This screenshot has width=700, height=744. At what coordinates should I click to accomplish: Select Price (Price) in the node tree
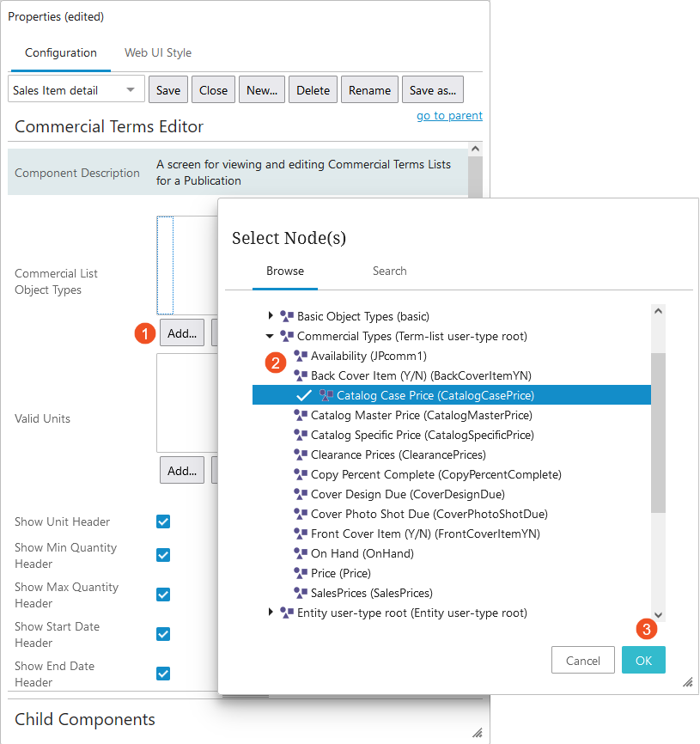click(340, 573)
